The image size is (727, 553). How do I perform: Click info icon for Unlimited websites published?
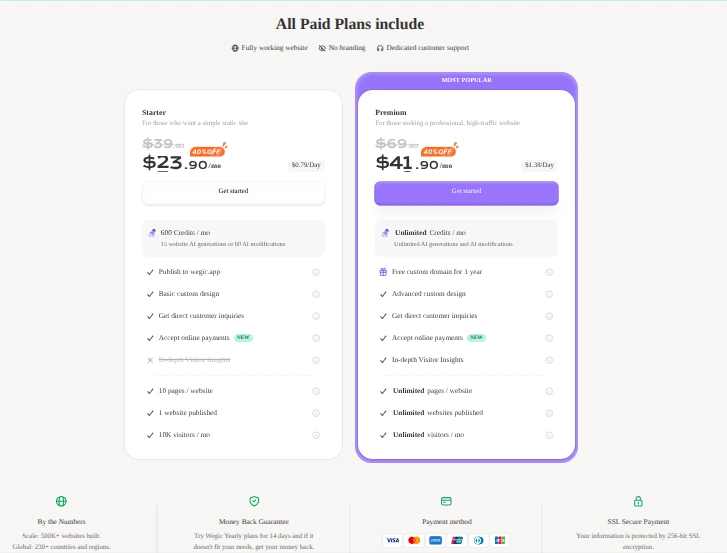549,413
